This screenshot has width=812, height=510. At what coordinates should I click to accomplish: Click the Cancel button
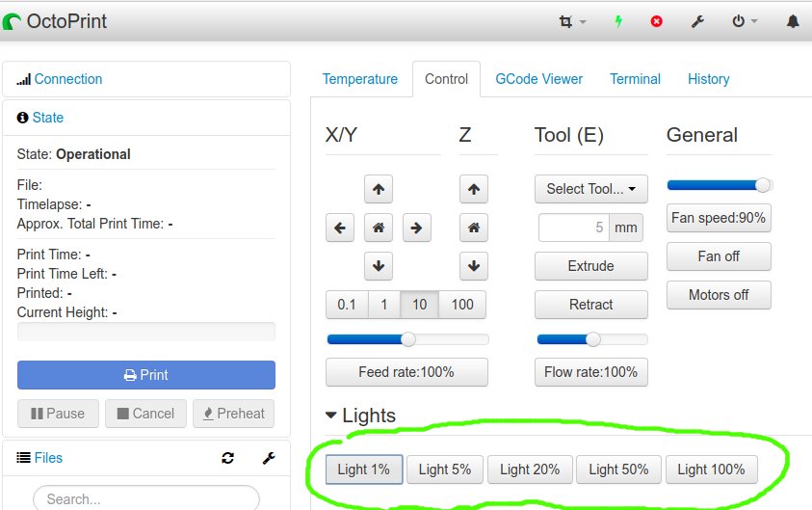(x=145, y=414)
